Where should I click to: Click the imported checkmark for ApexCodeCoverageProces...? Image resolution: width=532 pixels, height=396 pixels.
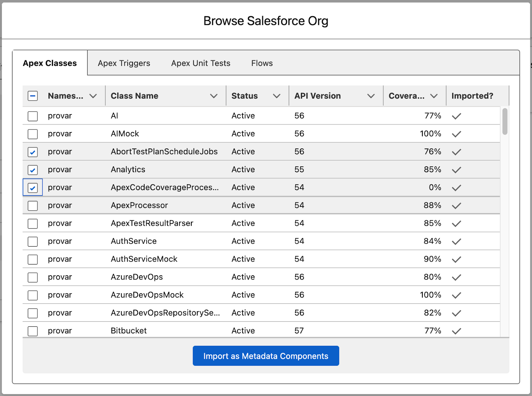coord(457,188)
